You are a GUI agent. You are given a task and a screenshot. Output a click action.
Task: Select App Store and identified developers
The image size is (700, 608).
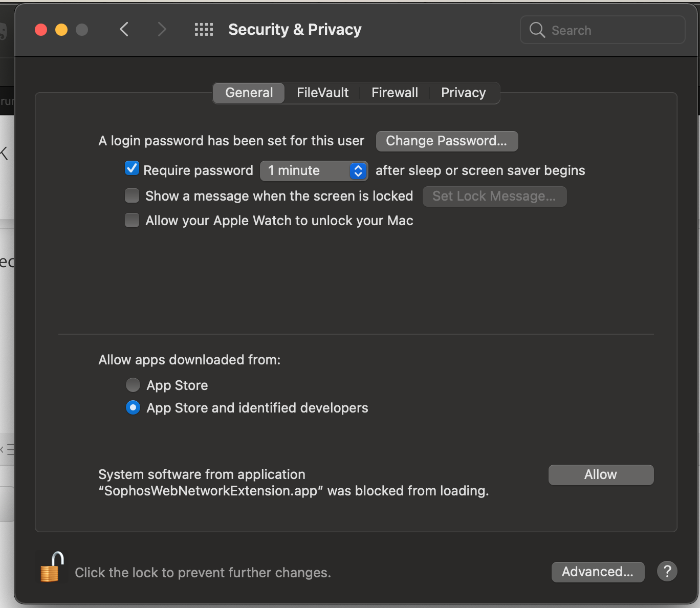tap(133, 407)
